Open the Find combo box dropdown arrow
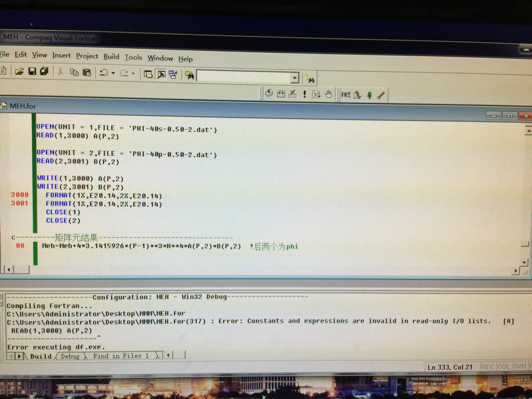Image resolution: width=532 pixels, height=399 pixels. (294, 78)
